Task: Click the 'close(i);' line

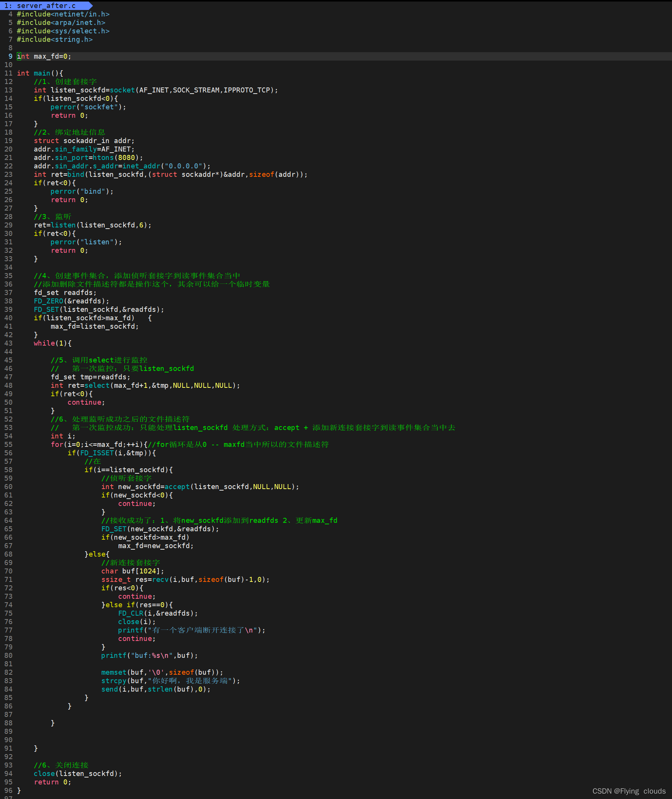Action: click(137, 622)
